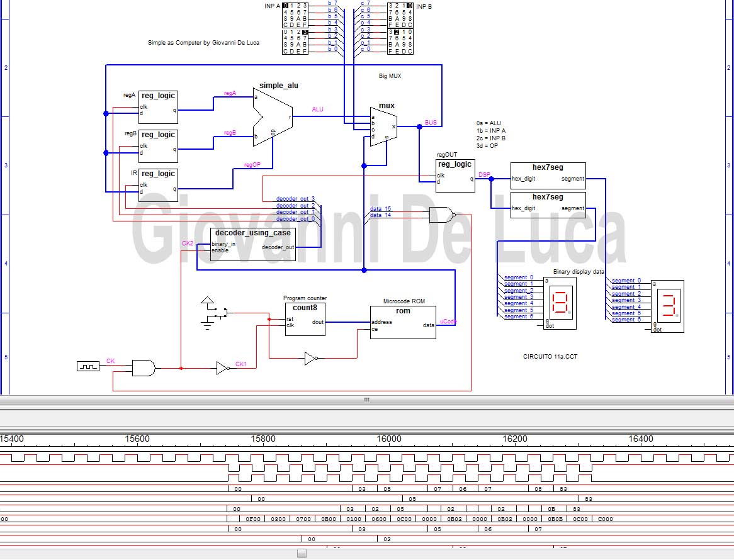Toggle hex key 0 on INP A upper keypad

[285, 6]
